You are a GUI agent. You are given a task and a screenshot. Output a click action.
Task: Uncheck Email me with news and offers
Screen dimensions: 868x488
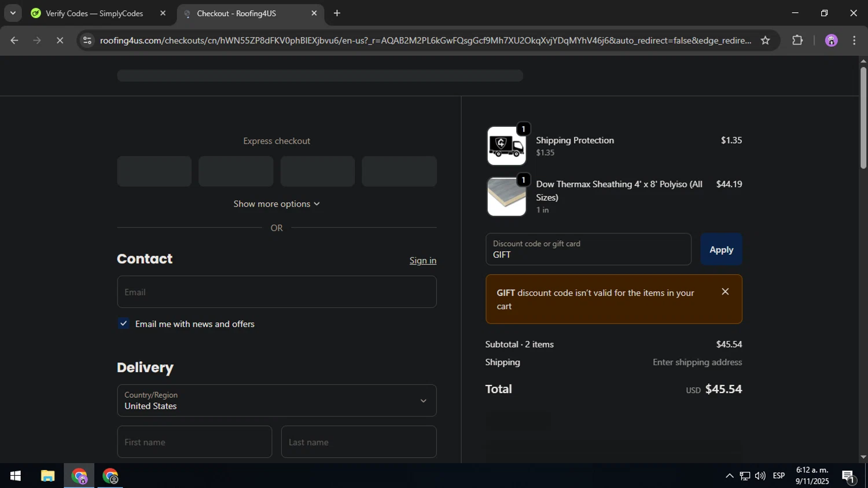tap(123, 324)
